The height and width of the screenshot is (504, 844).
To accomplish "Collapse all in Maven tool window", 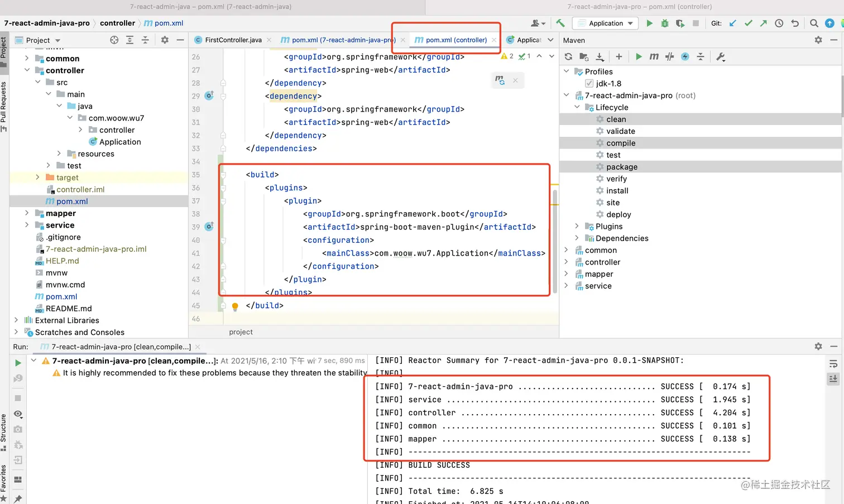I will tap(701, 56).
